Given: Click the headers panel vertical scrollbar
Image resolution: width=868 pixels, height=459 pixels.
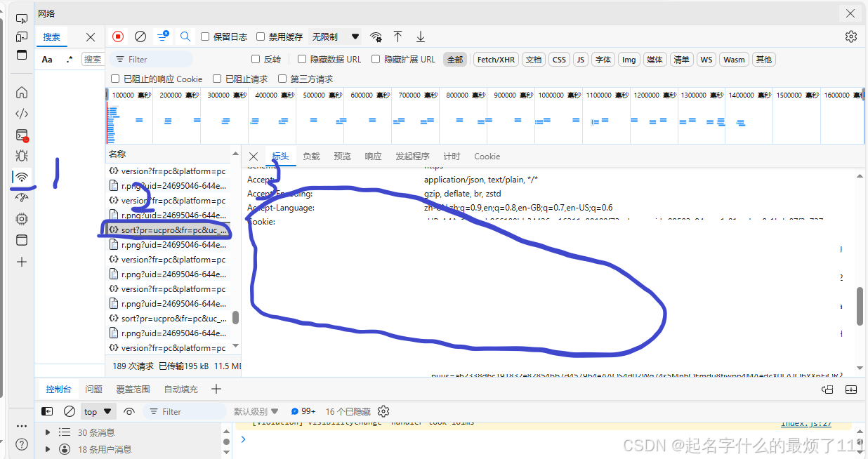Looking at the screenshot, I should (860, 305).
